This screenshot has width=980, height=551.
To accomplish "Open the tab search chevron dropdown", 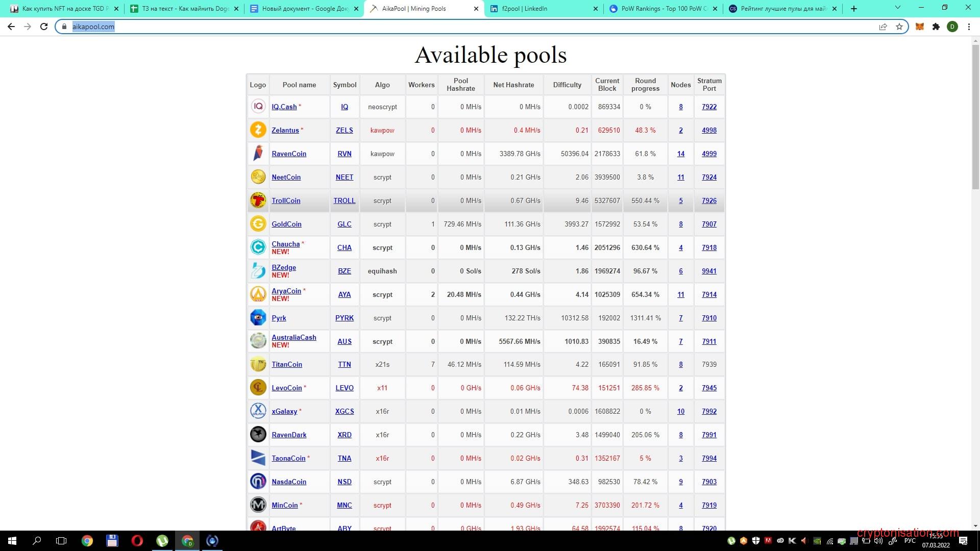I will (x=898, y=8).
